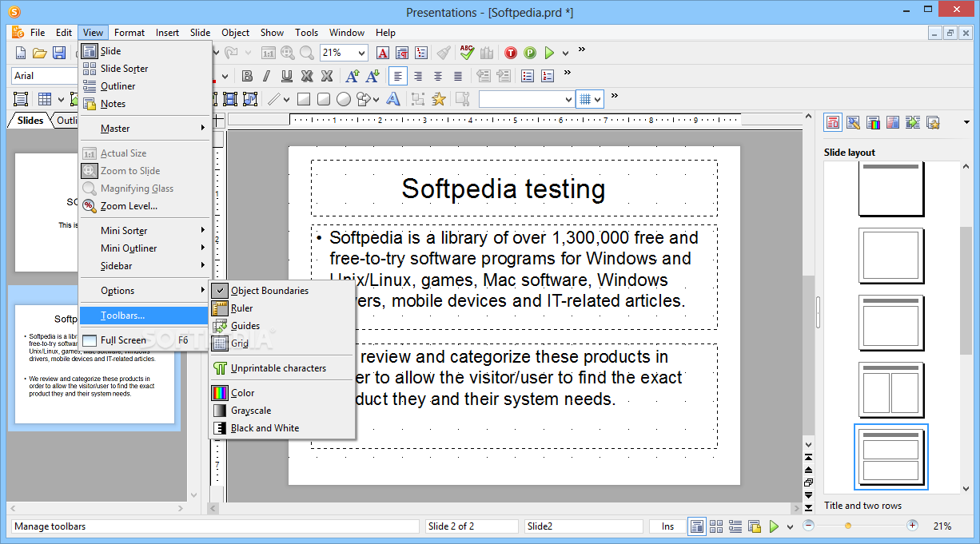The image size is (980, 544).
Task: Select the Rectangle drawing tool
Action: coord(304,99)
